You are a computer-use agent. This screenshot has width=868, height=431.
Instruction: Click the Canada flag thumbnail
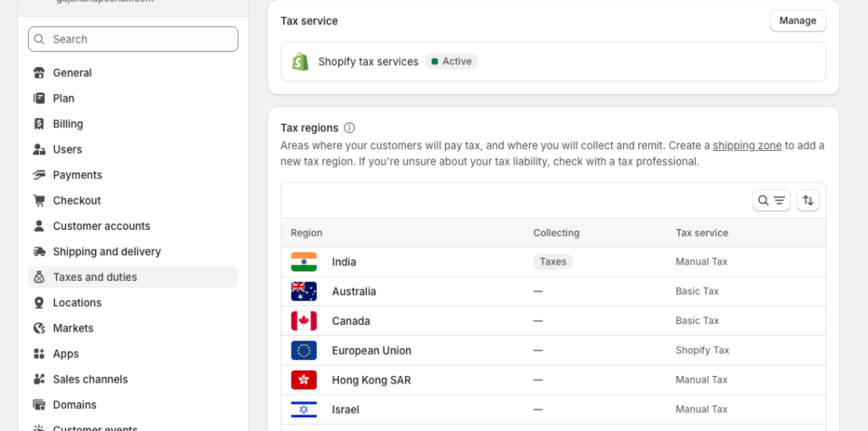click(x=303, y=321)
